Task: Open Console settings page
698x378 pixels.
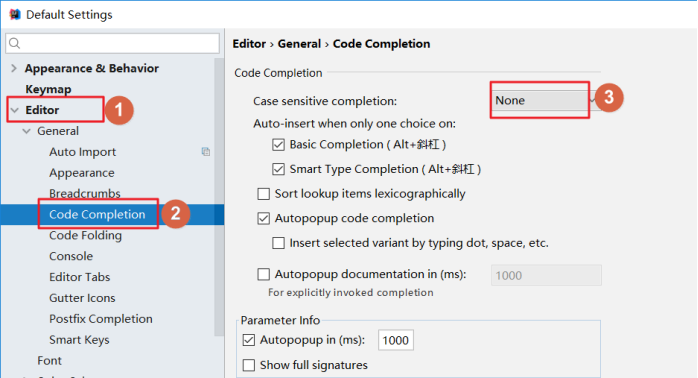Action: (71, 256)
